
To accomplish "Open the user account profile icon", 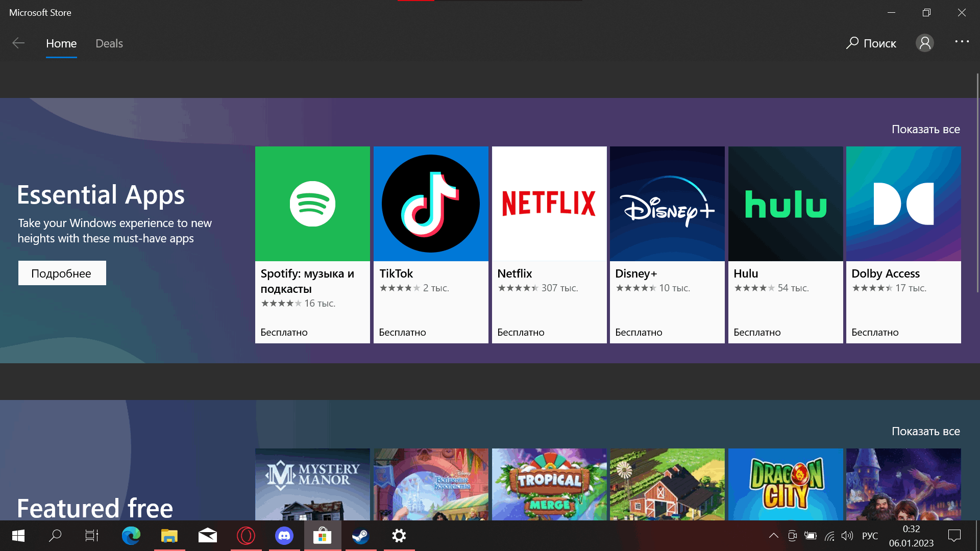I will point(924,43).
